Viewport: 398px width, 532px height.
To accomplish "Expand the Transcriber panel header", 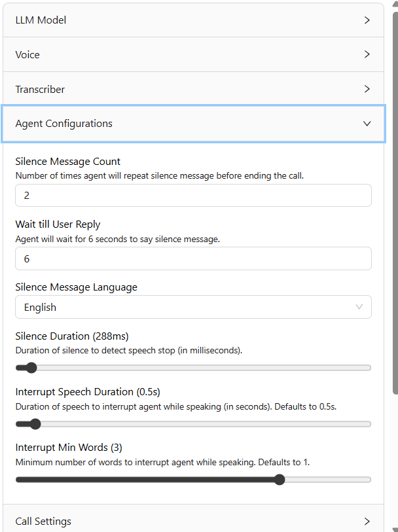I will 193,89.
